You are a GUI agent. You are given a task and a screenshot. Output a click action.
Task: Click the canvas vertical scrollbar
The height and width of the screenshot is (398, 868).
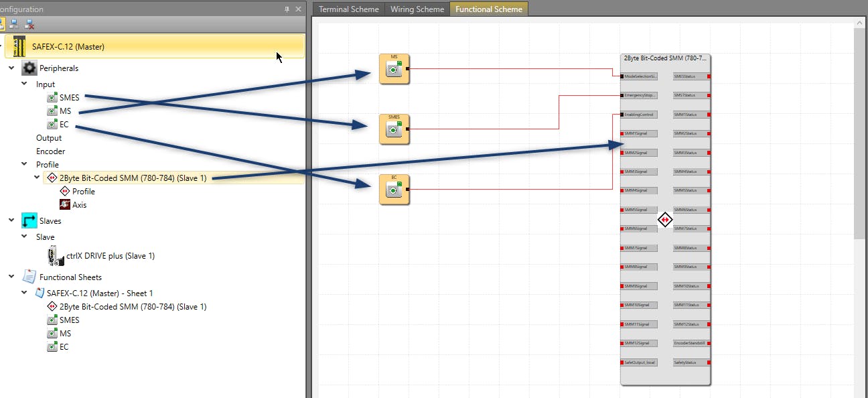pyautogui.click(x=860, y=134)
